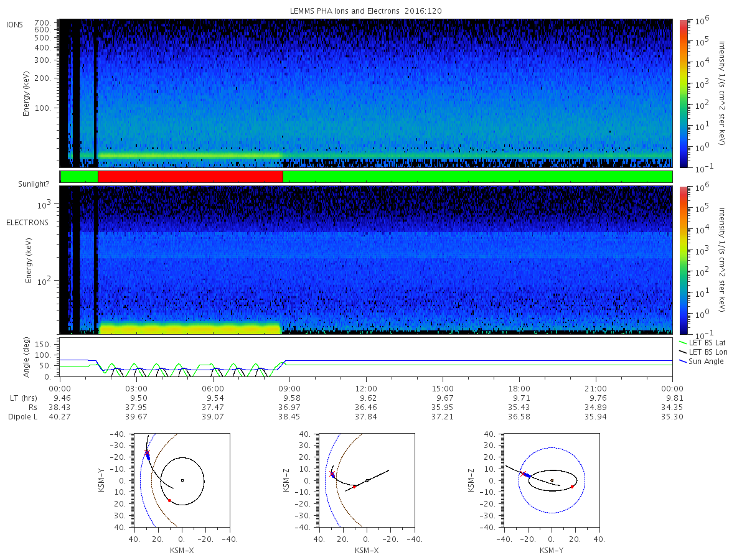Click the KSM-X versus KSM-Y orbit plot
The image size is (747, 560).
[x=181, y=480]
